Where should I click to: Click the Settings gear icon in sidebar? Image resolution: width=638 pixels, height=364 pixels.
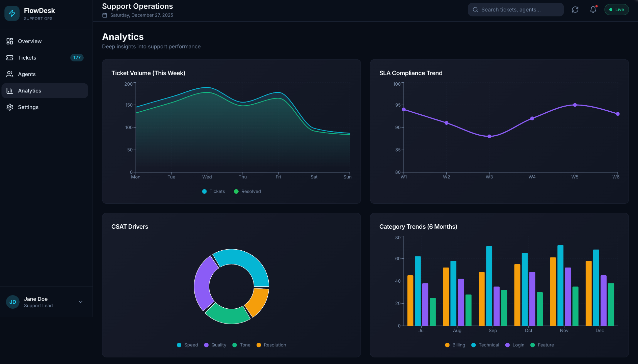tap(10, 107)
